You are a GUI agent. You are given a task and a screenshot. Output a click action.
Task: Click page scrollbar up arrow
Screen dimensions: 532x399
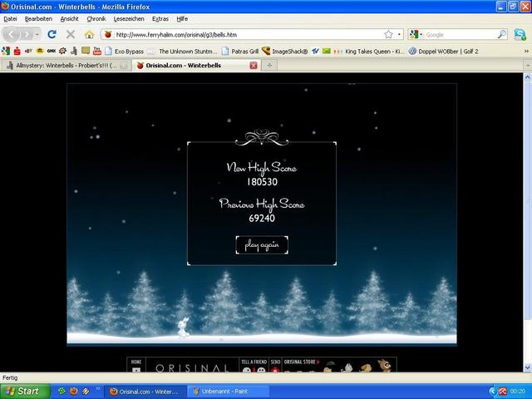[527, 77]
